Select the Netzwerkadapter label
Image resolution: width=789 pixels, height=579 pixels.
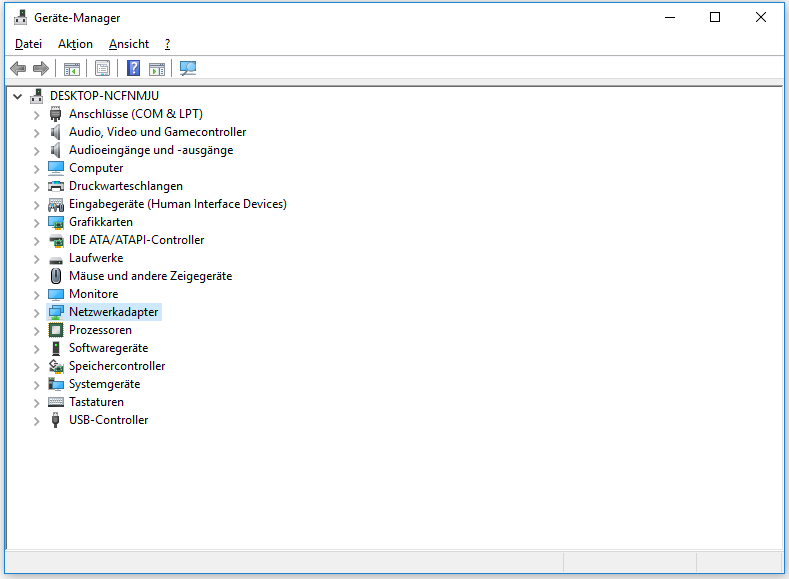click(114, 312)
